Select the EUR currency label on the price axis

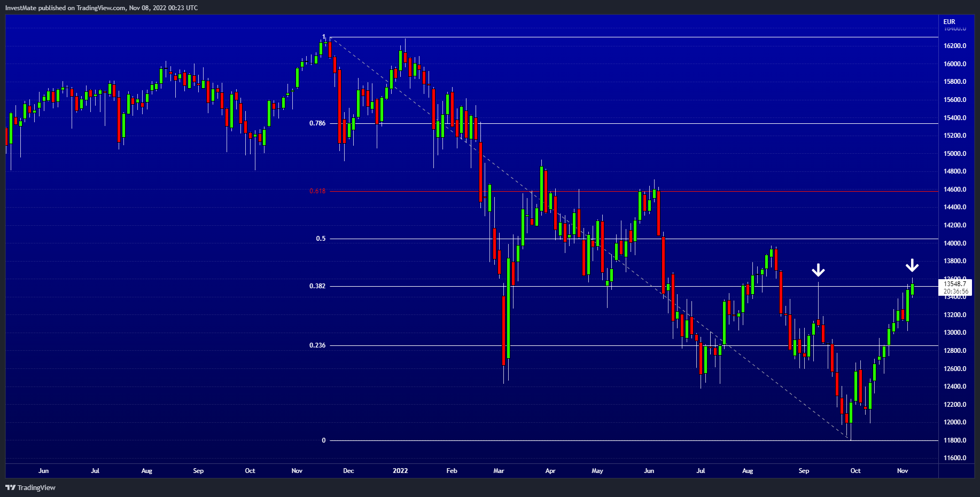[x=949, y=22]
